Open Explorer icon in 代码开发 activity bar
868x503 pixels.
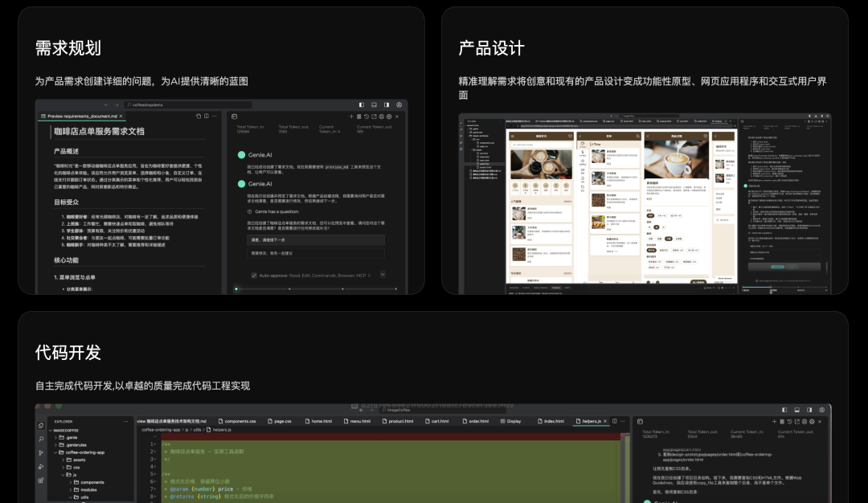tap(40, 426)
